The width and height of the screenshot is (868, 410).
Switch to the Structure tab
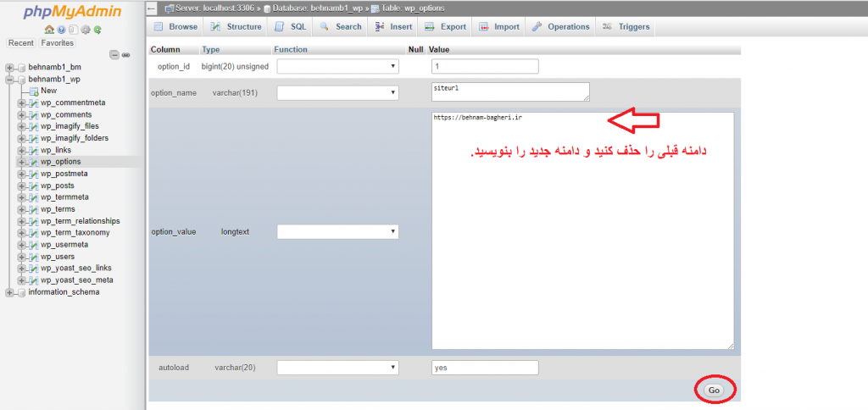tap(236, 26)
